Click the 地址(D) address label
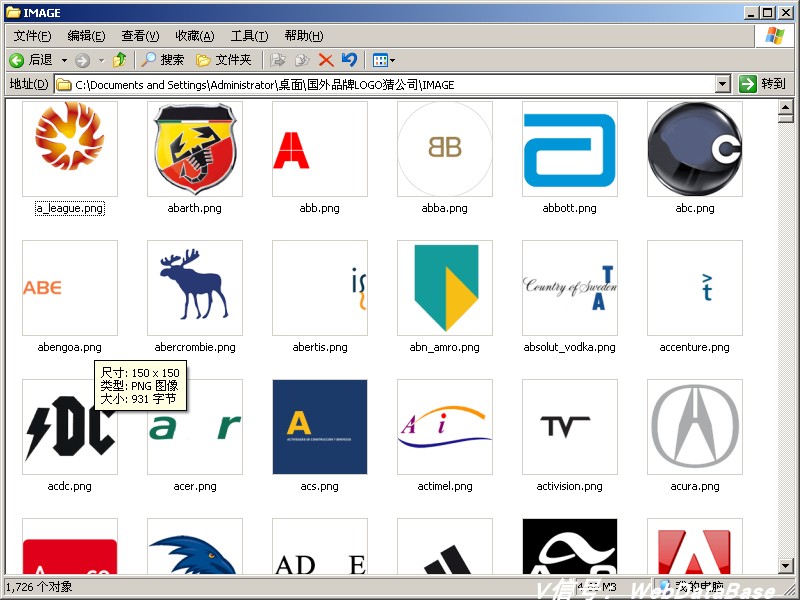 pyautogui.click(x=29, y=84)
